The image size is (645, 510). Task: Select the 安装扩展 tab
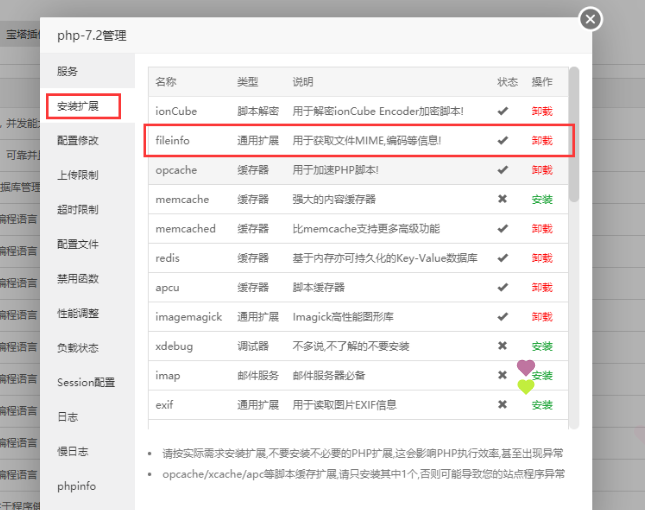coord(83,105)
